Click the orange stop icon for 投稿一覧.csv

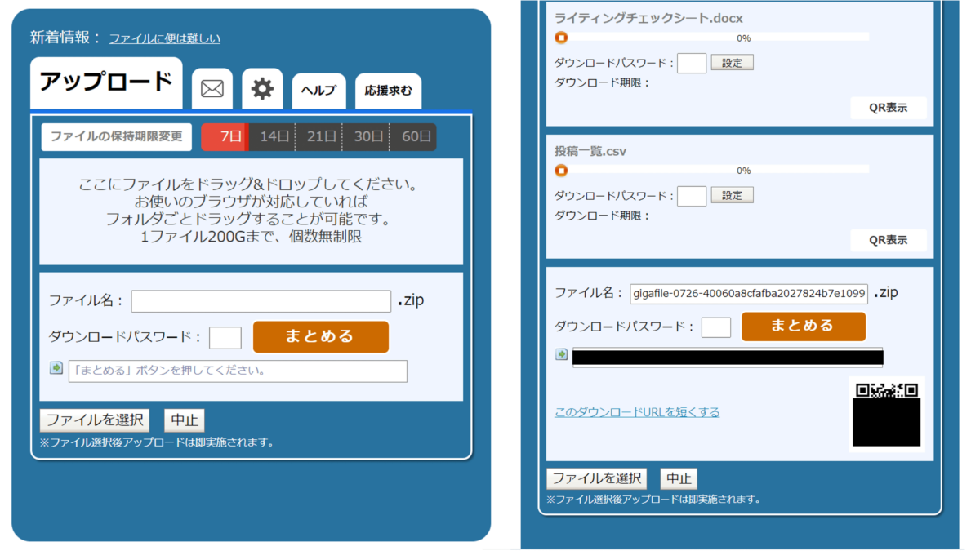(561, 171)
